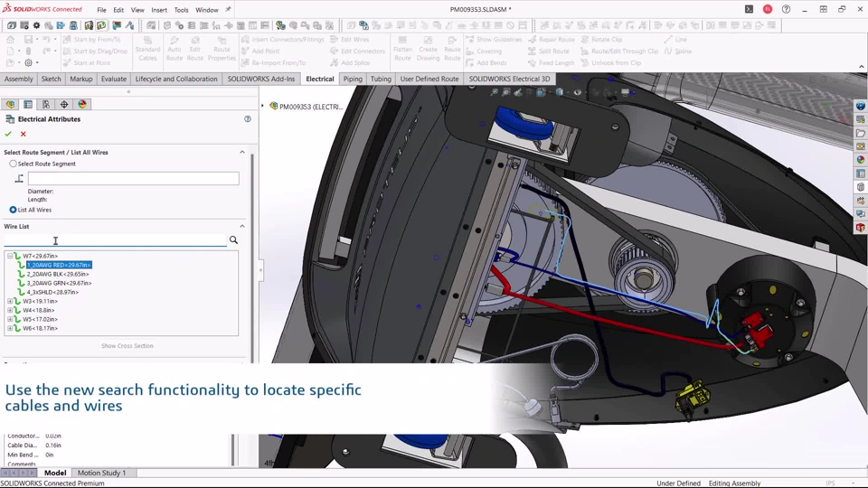Open the File menu
The image size is (868, 488).
pos(102,10)
